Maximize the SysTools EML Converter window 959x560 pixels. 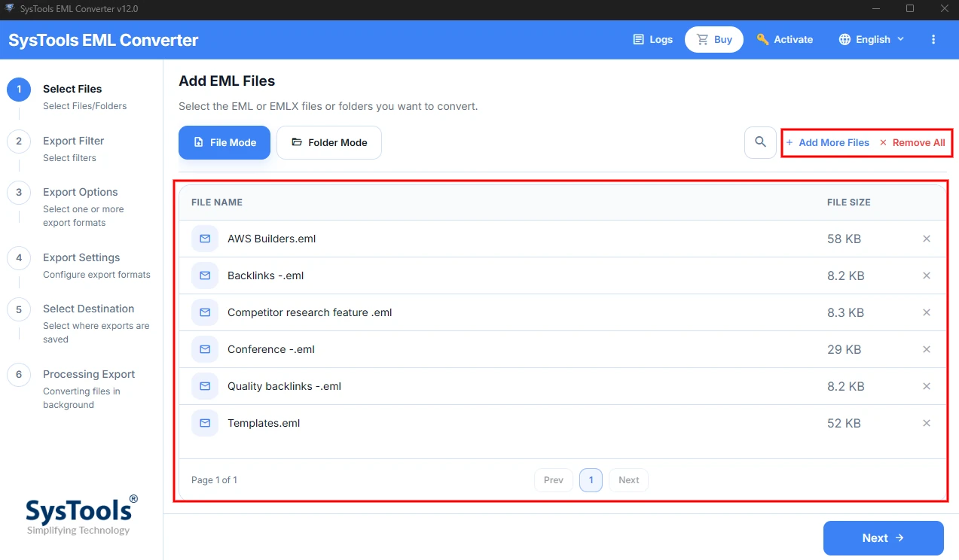pyautogui.click(x=910, y=8)
